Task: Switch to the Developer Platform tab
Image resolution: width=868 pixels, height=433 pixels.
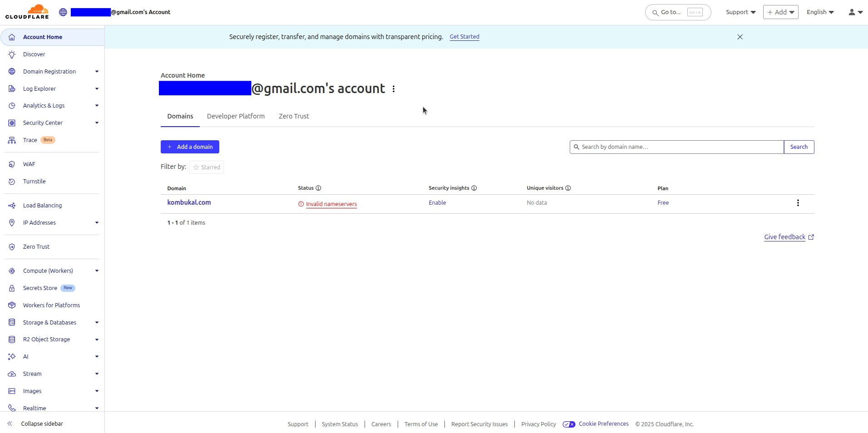Action: coord(236,116)
